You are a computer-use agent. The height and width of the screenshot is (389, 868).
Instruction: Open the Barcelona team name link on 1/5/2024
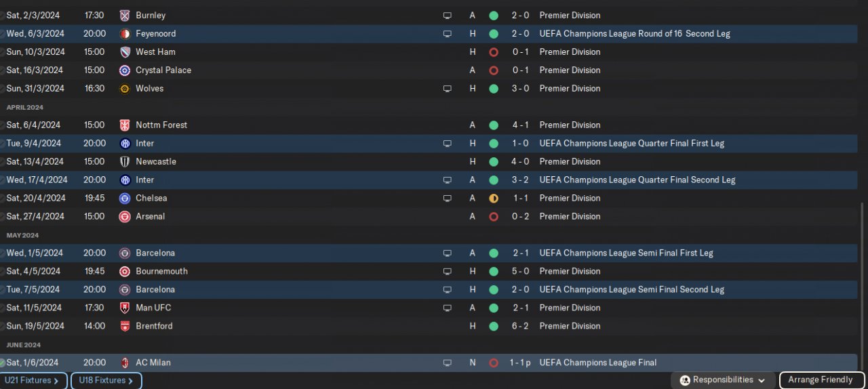pyautogui.click(x=155, y=253)
